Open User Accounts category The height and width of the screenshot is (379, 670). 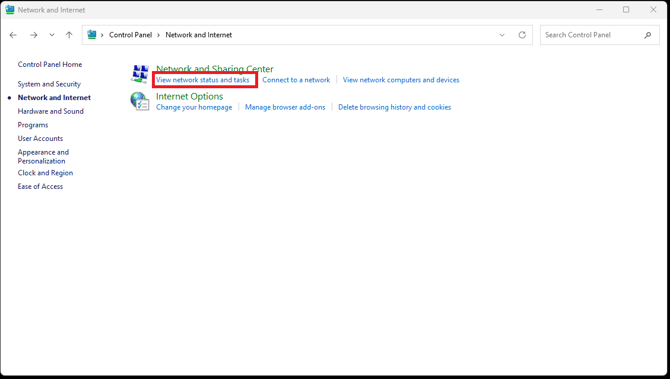[40, 138]
